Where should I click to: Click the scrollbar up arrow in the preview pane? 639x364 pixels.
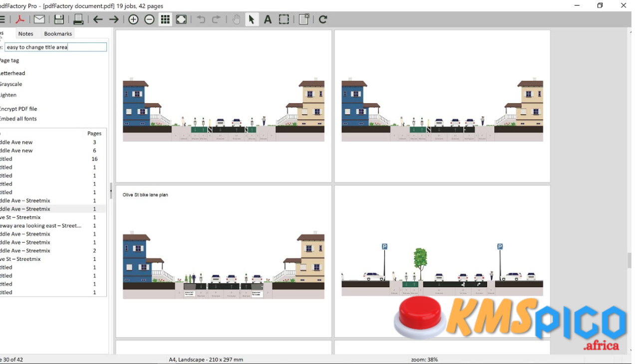[629, 32]
